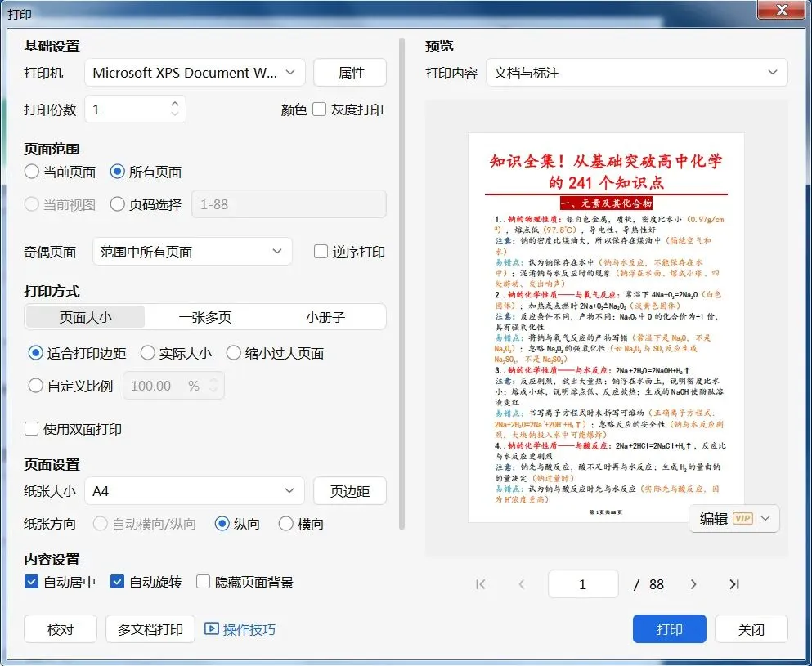This screenshot has height=666, width=812.
Task: Go to next preview page
Action: click(x=693, y=584)
